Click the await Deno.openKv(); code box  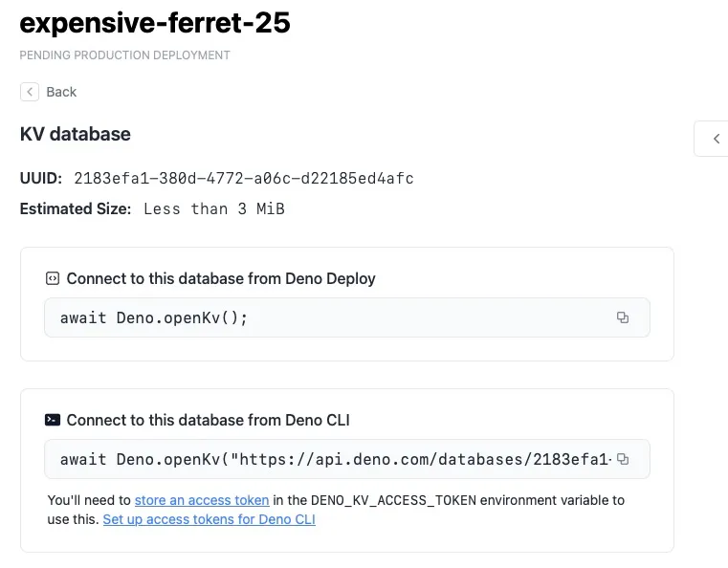pyautogui.click(x=347, y=317)
